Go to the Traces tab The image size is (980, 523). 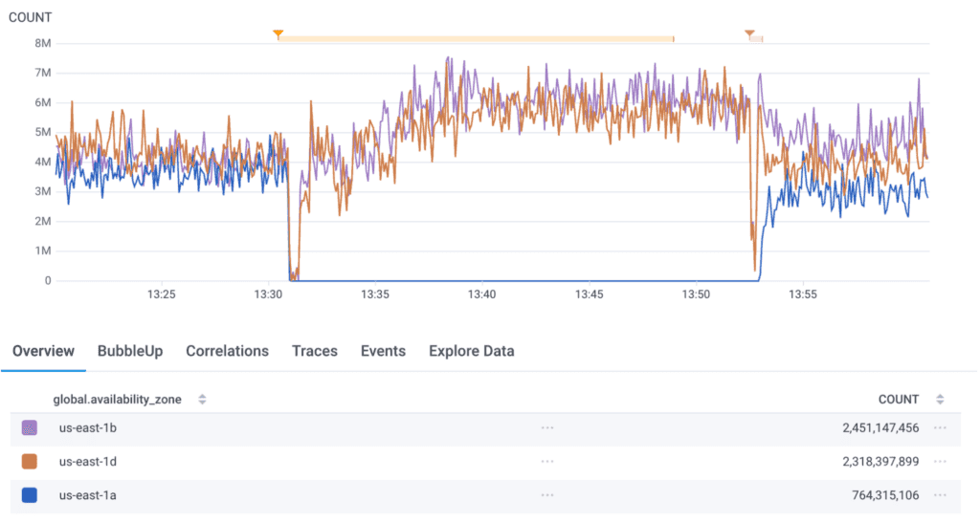pos(315,351)
